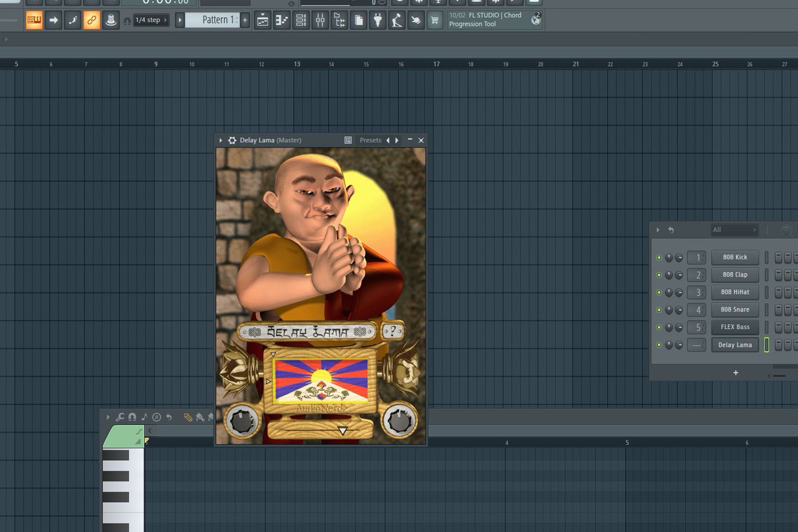Open the Delay Lama Presets menu
Image resolution: width=798 pixels, height=532 pixels.
370,140
